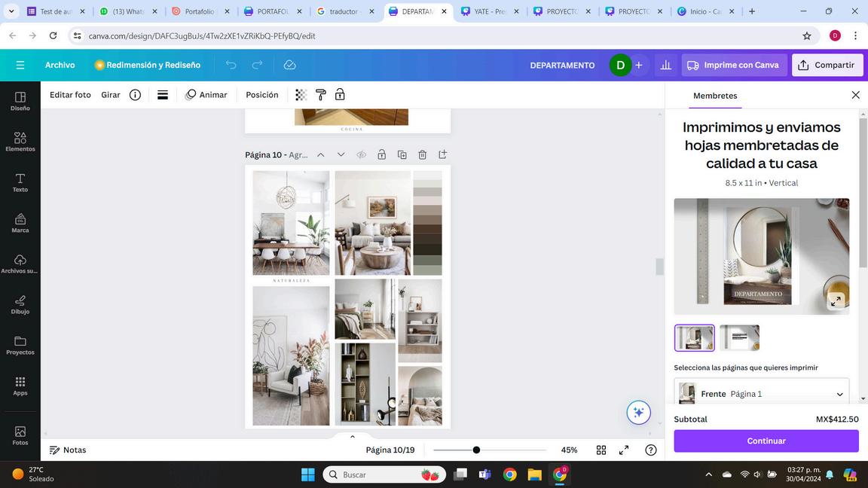Open the Archivos subidos panel

pos(20,264)
